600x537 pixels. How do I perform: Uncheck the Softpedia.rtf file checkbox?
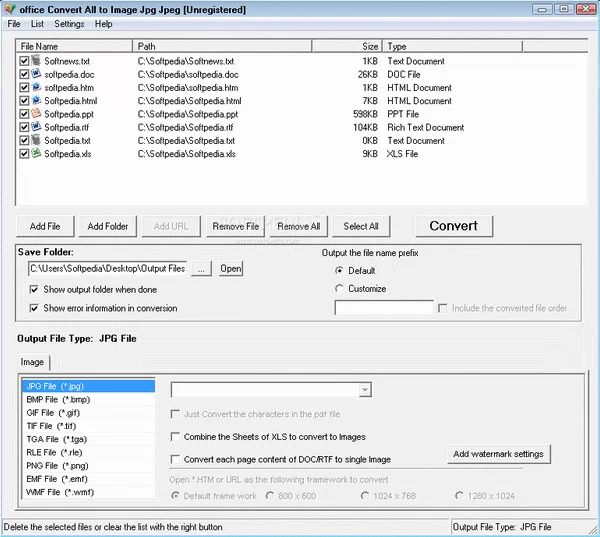click(x=24, y=127)
